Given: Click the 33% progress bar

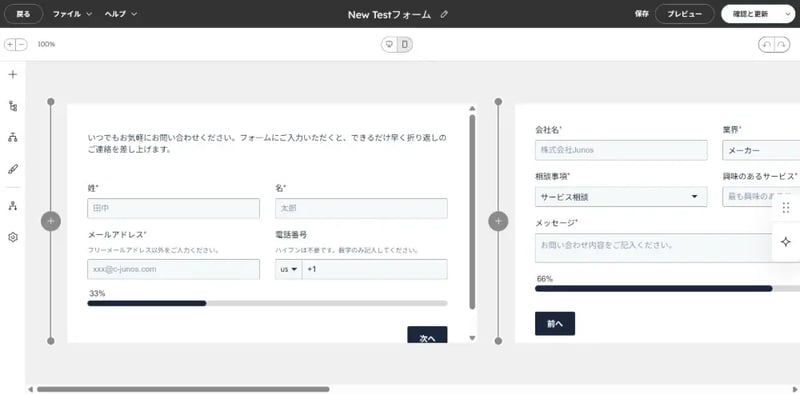Looking at the screenshot, I should (267, 303).
